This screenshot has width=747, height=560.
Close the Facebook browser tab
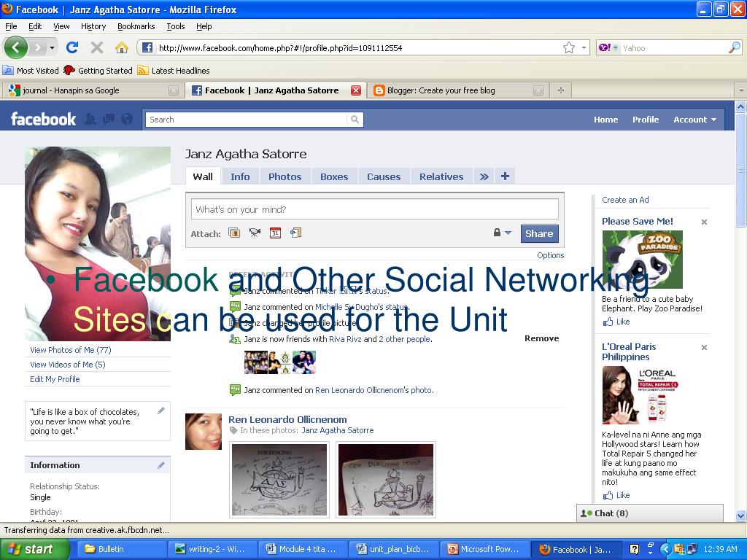356,90
